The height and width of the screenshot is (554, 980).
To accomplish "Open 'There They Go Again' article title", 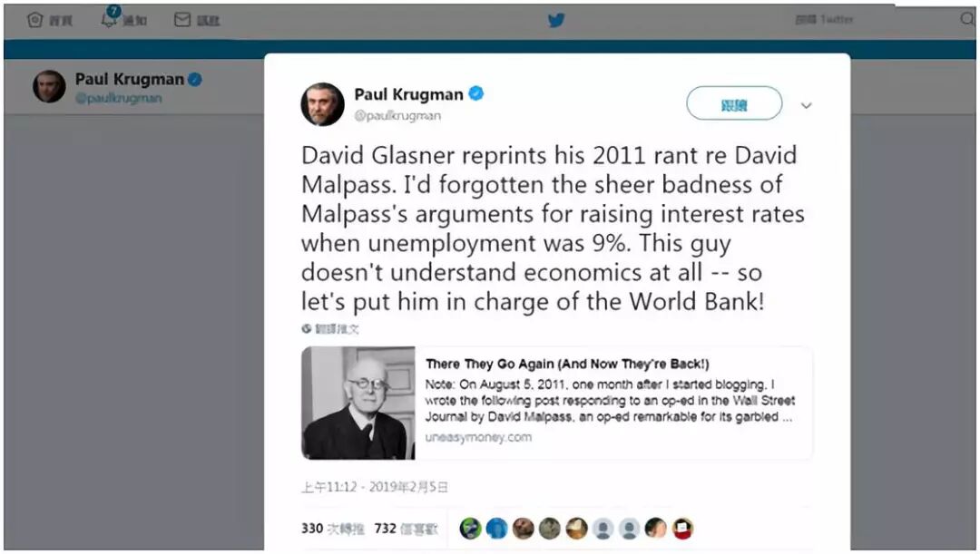I will [x=567, y=364].
